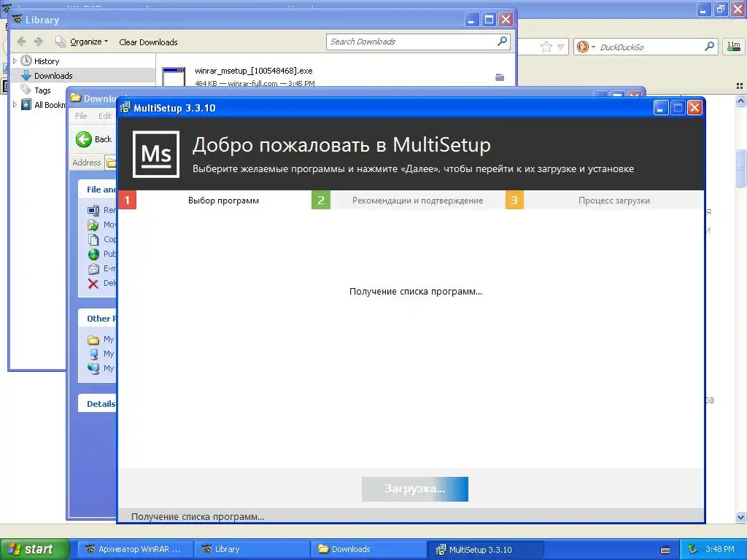
Task: Click the MultiSetup title bar icon
Action: (125, 108)
